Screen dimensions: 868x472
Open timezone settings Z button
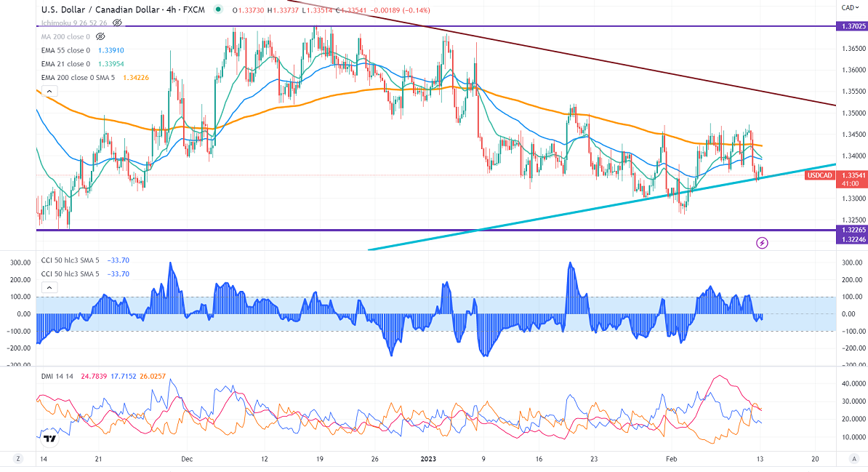pyautogui.click(x=19, y=459)
